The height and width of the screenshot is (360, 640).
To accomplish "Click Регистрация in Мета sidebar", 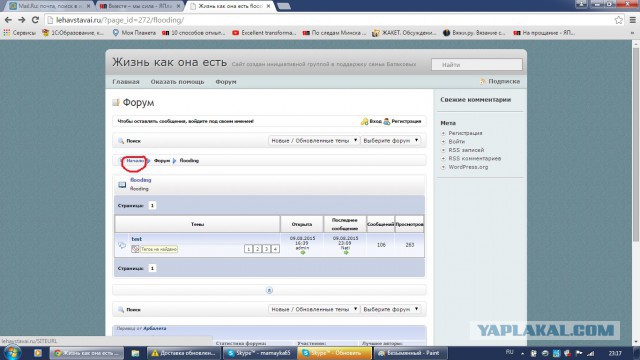I will point(465,133).
